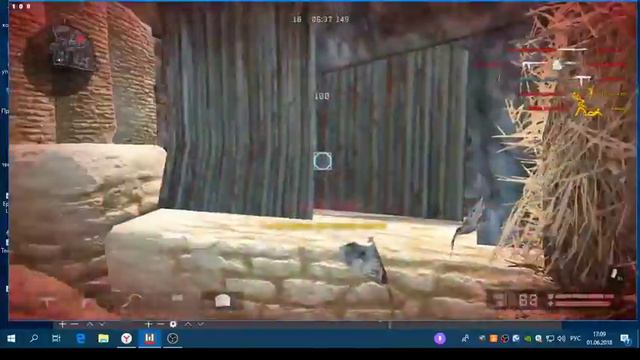640x360 pixels.
Task: Switch to the highlighted bars-icon app on the taskbar
Action: (x=149, y=338)
